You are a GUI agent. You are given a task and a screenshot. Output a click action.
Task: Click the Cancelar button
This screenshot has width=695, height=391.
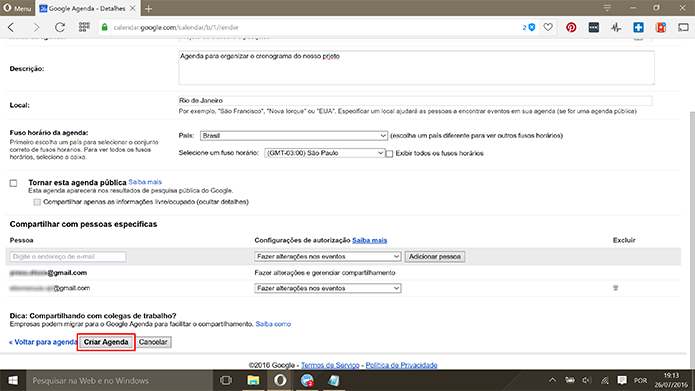click(153, 342)
